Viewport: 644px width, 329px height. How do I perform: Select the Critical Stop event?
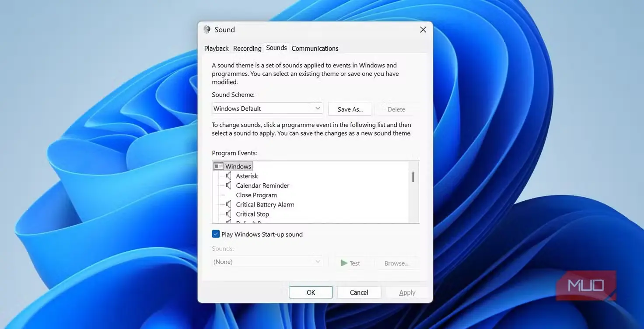click(252, 214)
